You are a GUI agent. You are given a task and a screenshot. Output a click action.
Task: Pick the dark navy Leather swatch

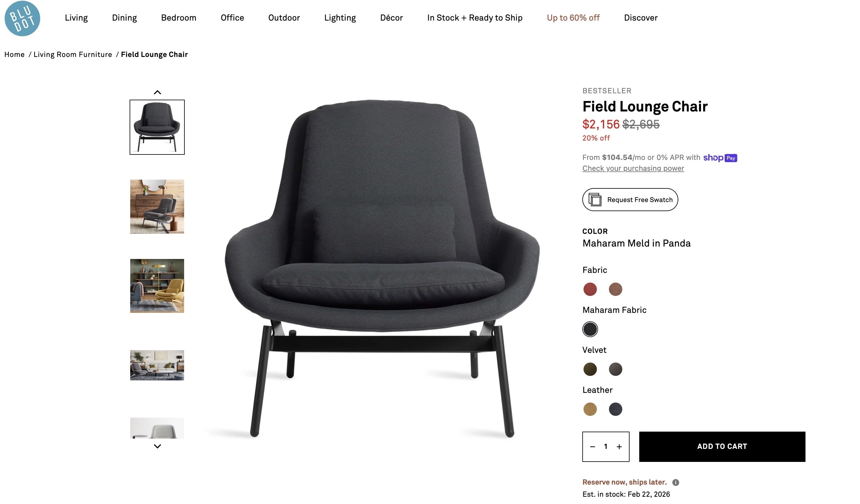(x=615, y=409)
